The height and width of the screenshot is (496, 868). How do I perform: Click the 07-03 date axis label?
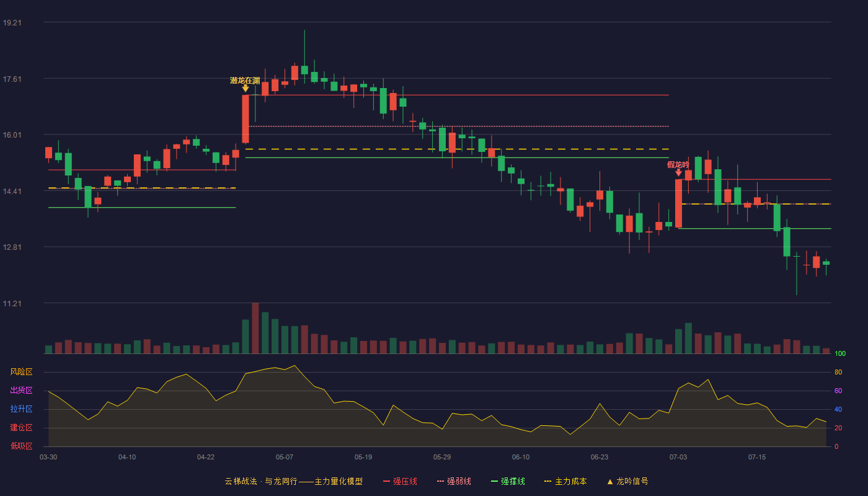click(x=678, y=457)
